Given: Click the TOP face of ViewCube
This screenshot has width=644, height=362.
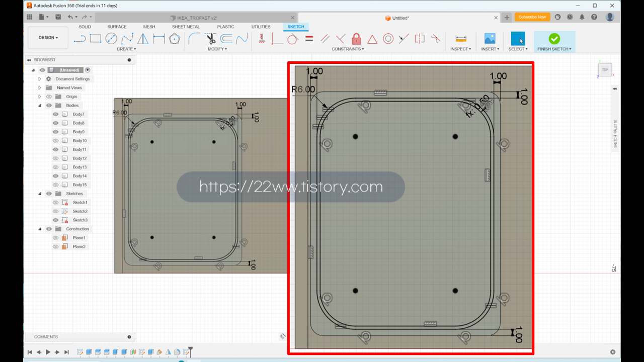Looking at the screenshot, I should 605,70.
